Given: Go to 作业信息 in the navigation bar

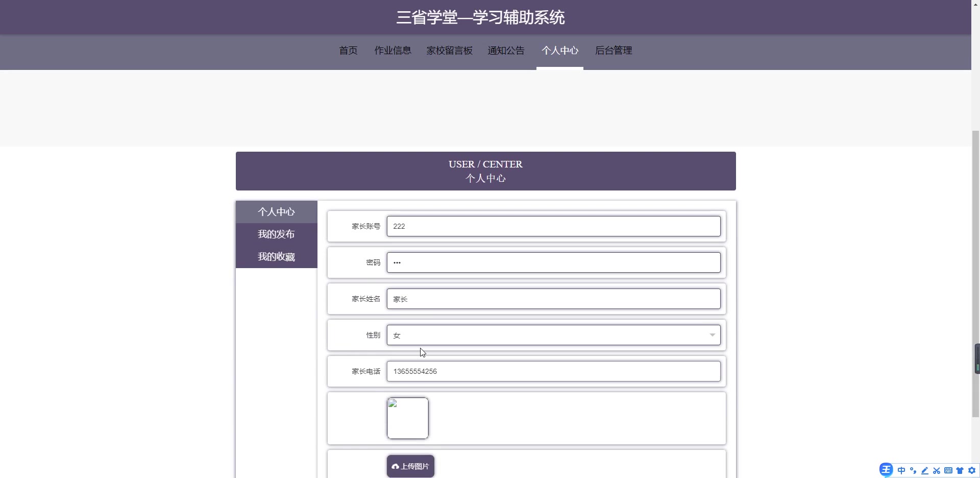Looking at the screenshot, I should click(x=393, y=51).
